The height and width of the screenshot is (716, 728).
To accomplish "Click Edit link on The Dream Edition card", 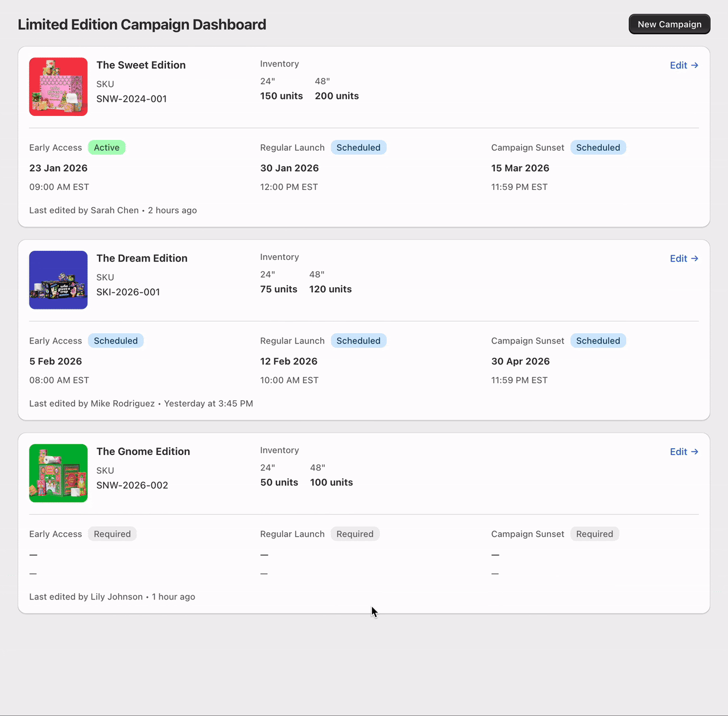I will pos(678,258).
